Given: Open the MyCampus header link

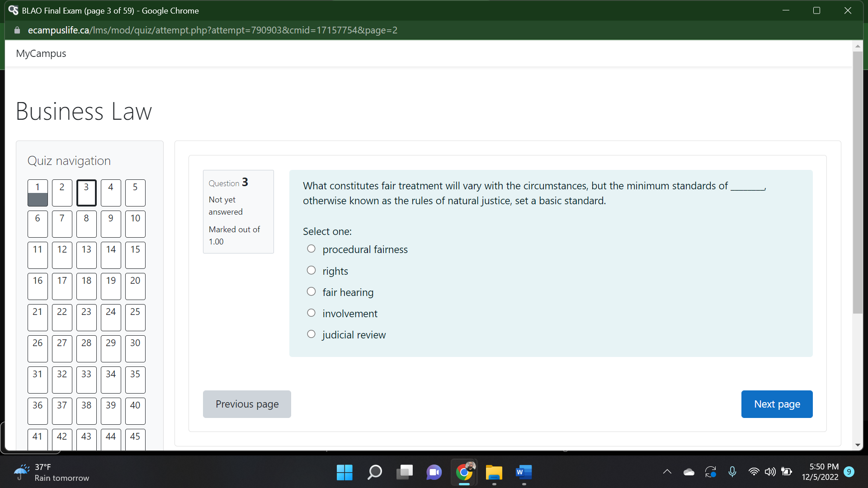Looking at the screenshot, I should [x=41, y=53].
